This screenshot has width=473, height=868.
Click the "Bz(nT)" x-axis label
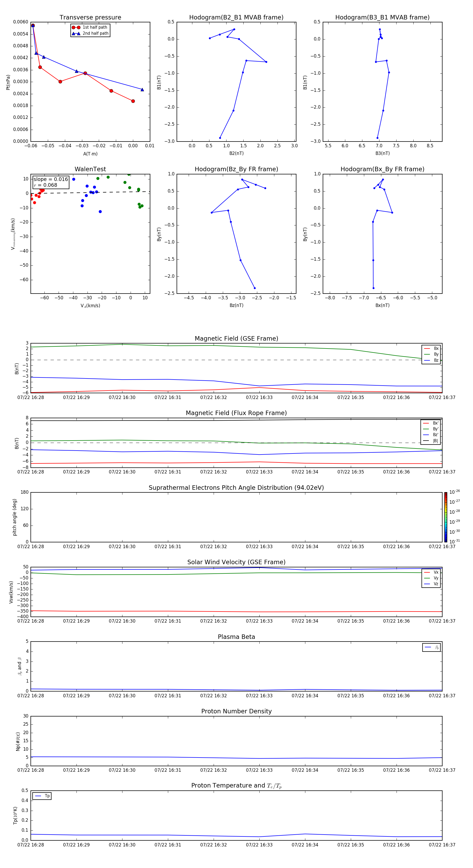(x=236, y=305)
